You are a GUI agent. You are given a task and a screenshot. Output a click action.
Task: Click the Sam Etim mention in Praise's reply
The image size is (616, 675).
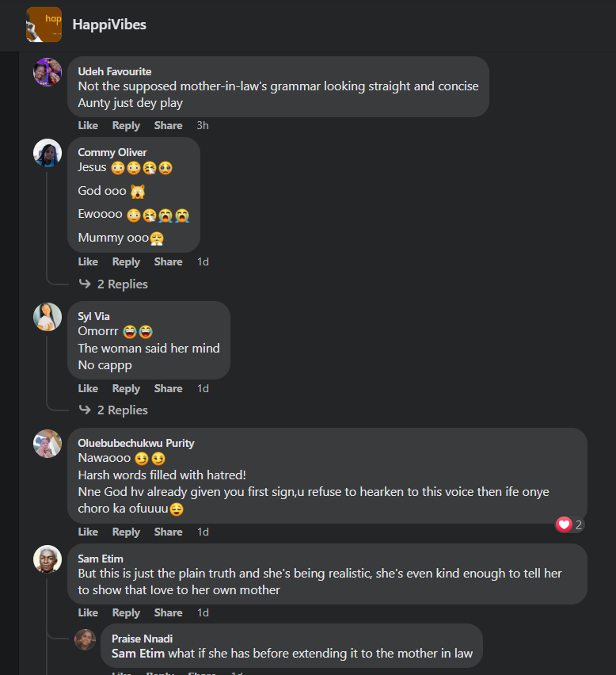coord(136,654)
